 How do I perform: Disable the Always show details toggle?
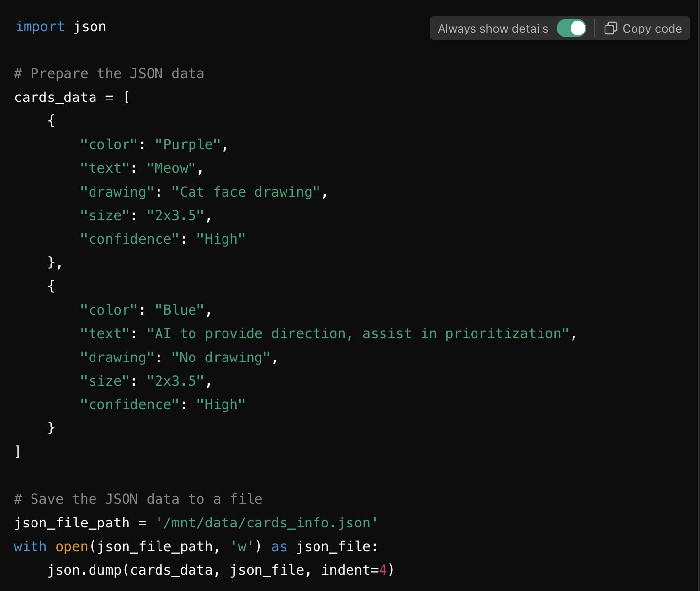pyautogui.click(x=571, y=28)
